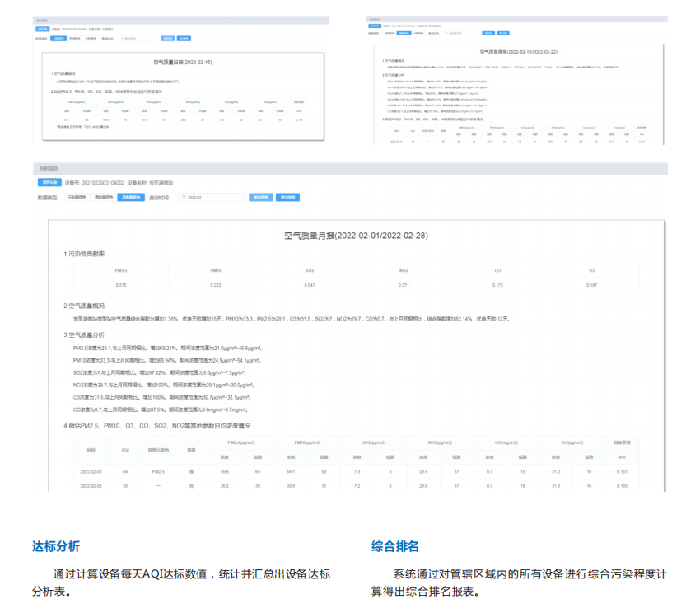Viewport: 700px width, 613px height.
Task: Select highlighted weekly tab in weekly report screenshot
Action: pos(404,33)
